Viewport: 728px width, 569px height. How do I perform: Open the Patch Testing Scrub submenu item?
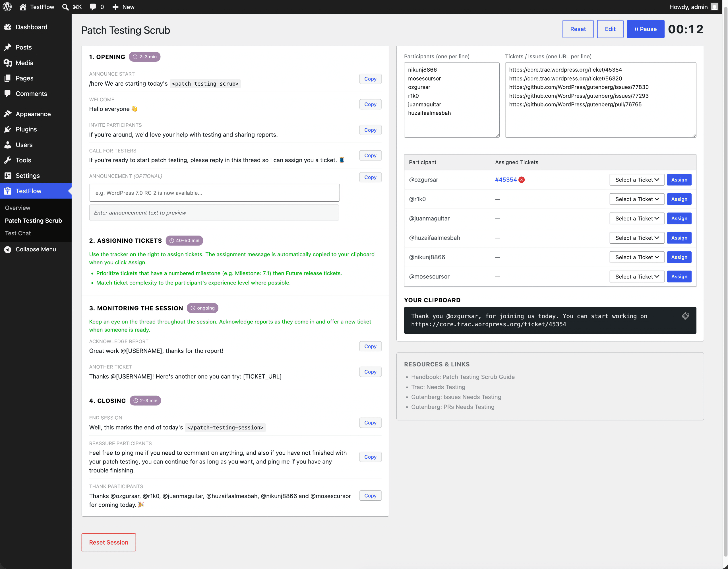(x=33, y=220)
